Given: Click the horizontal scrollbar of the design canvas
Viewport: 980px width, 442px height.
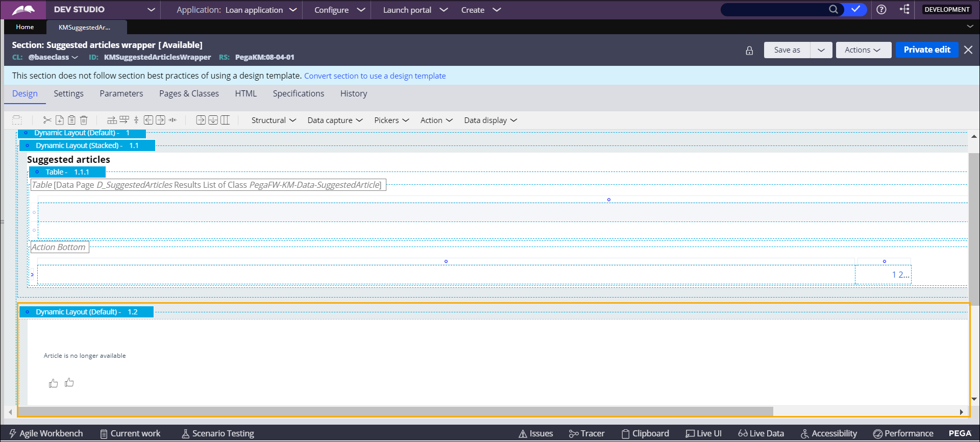Looking at the screenshot, I should coord(396,412).
